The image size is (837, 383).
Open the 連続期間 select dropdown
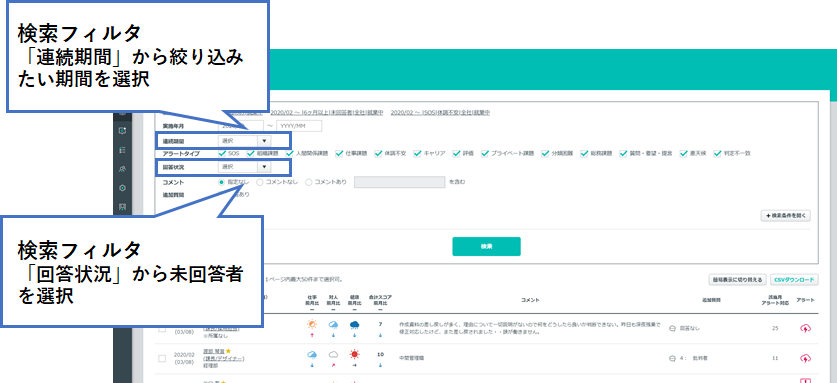244,140
